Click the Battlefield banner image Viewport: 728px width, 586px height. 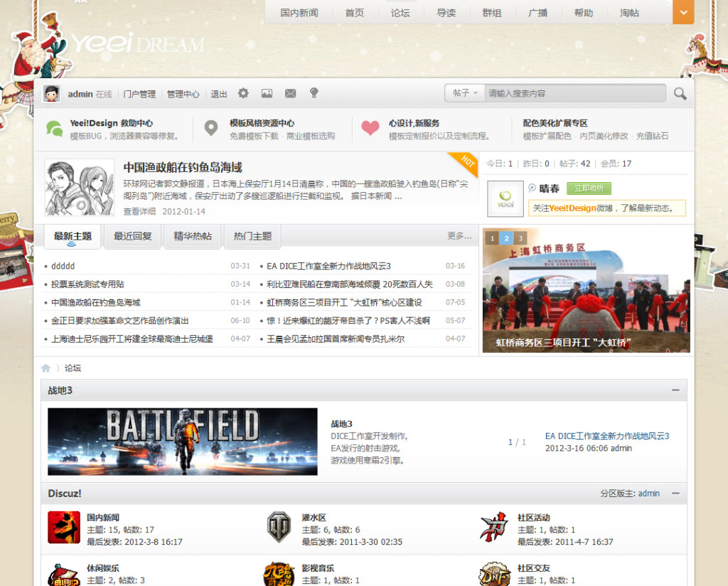(183, 442)
